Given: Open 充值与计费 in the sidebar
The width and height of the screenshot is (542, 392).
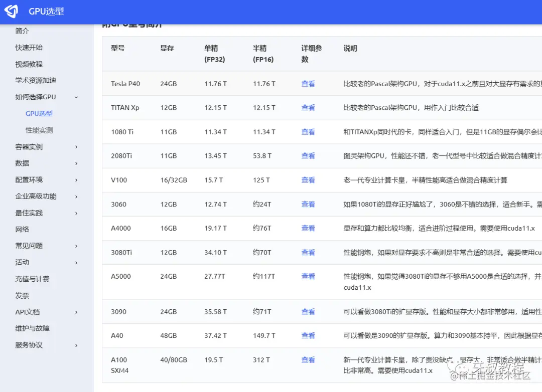Looking at the screenshot, I should coord(33,279).
